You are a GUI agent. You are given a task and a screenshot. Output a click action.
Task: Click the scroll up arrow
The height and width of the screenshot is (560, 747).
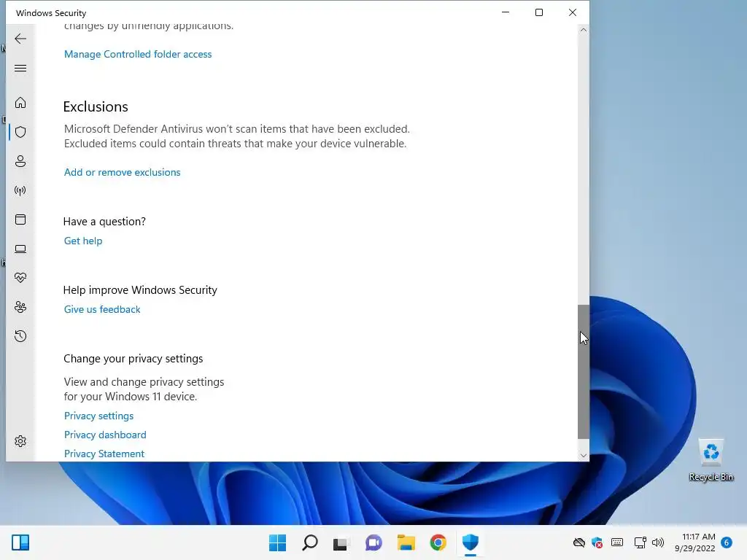tap(583, 30)
